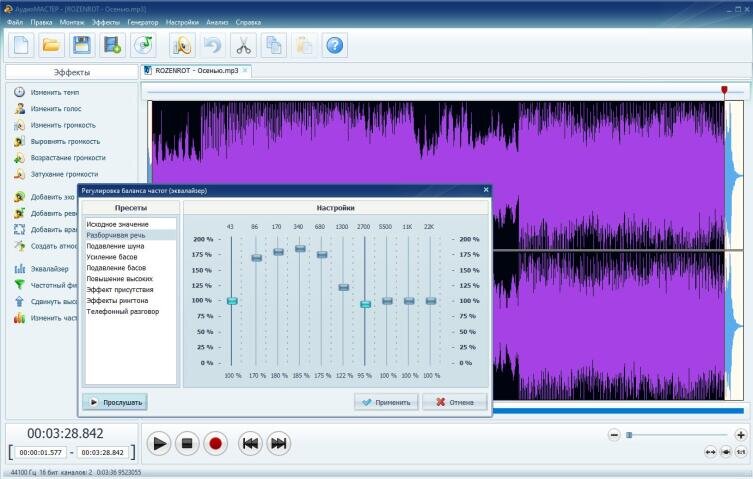Click the green funnel frequency filter icon

point(19,285)
